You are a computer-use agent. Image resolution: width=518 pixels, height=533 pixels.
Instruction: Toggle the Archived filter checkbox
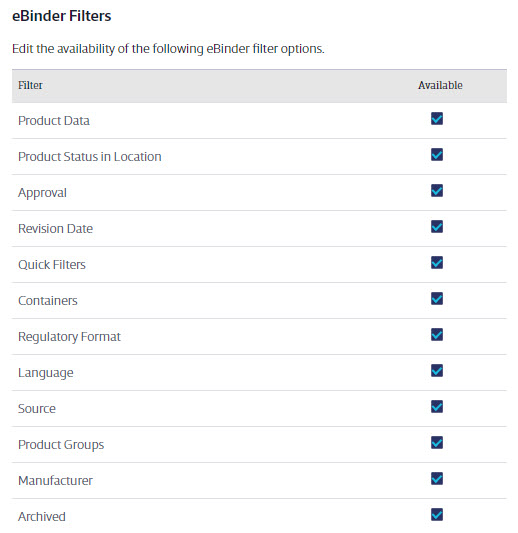point(437,515)
